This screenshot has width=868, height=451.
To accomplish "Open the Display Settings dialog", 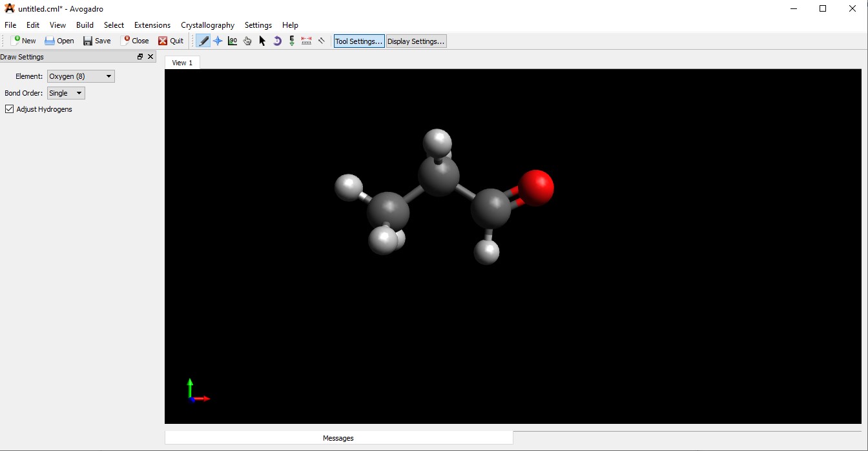I will click(415, 41).
